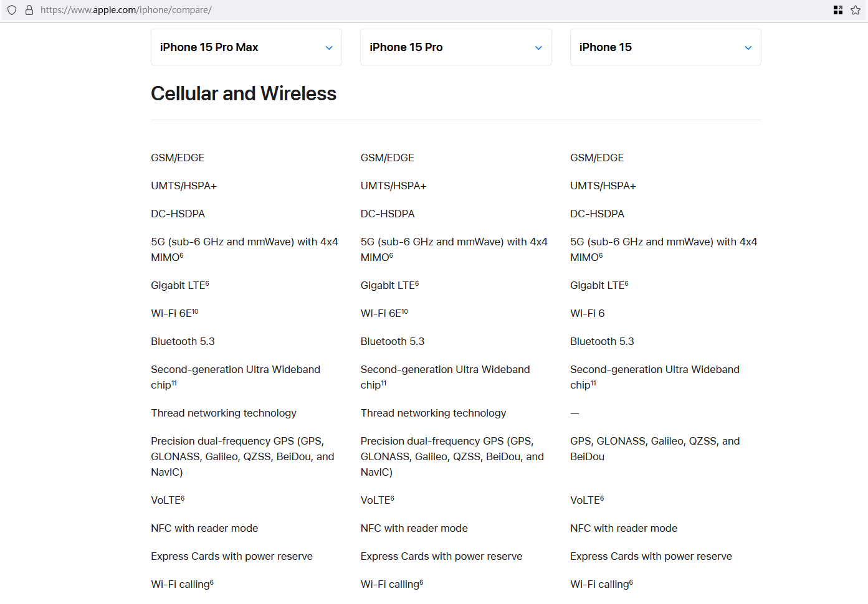Click the QR/extensions grid icon in address bar
868x604 pixels.
coord(838,10)
